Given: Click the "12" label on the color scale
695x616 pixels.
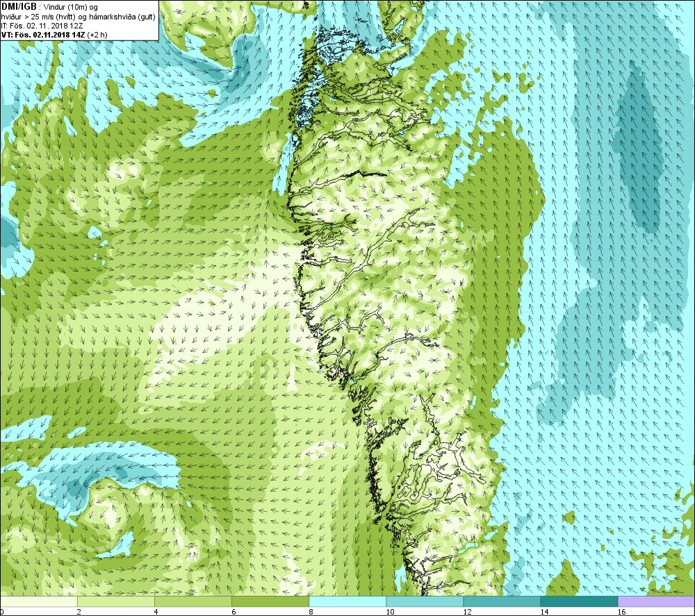Looking at the screenshot, I should 467,612.
